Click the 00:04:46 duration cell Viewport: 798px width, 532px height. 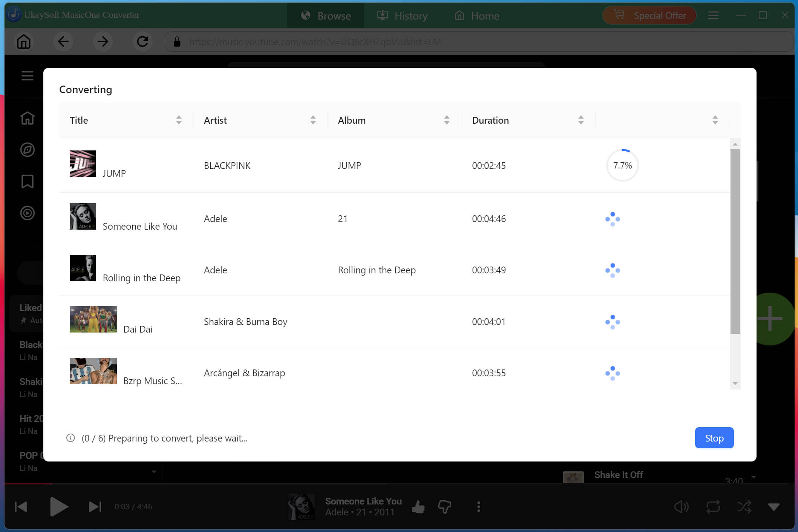pos(489,219)
